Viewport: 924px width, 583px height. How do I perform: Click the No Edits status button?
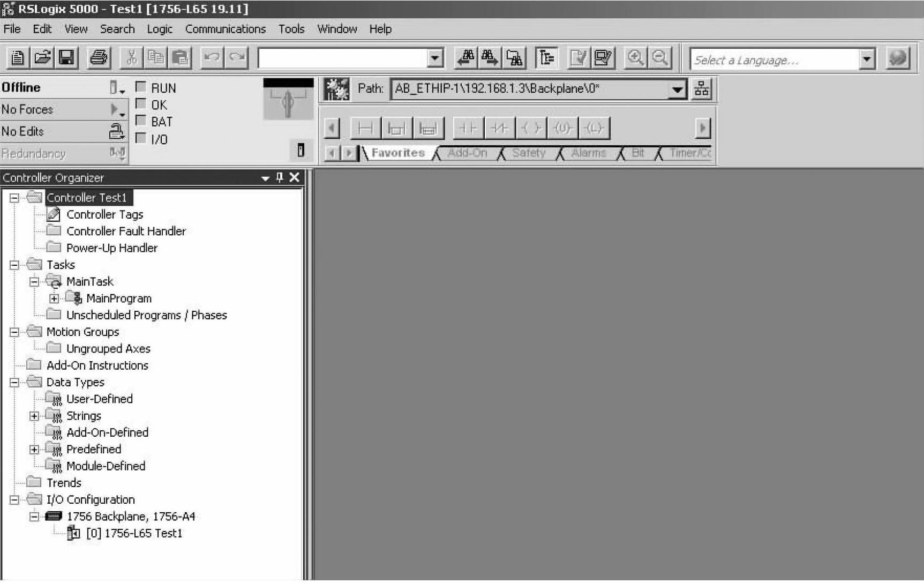pos(63,132)
